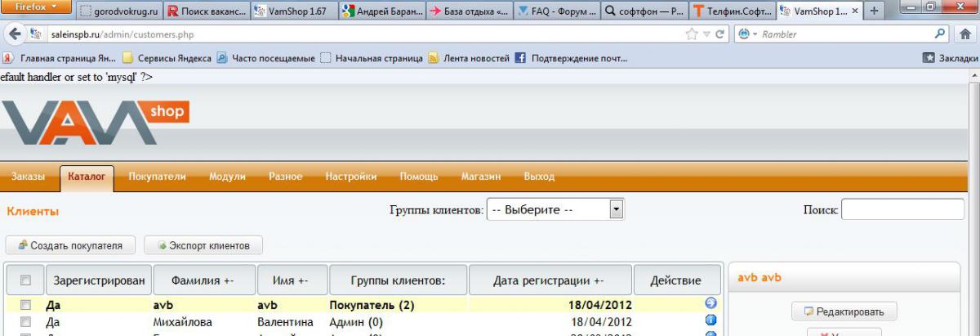
Task: Sort by the Имя +- column header
Action: click(x=292, y=280)
